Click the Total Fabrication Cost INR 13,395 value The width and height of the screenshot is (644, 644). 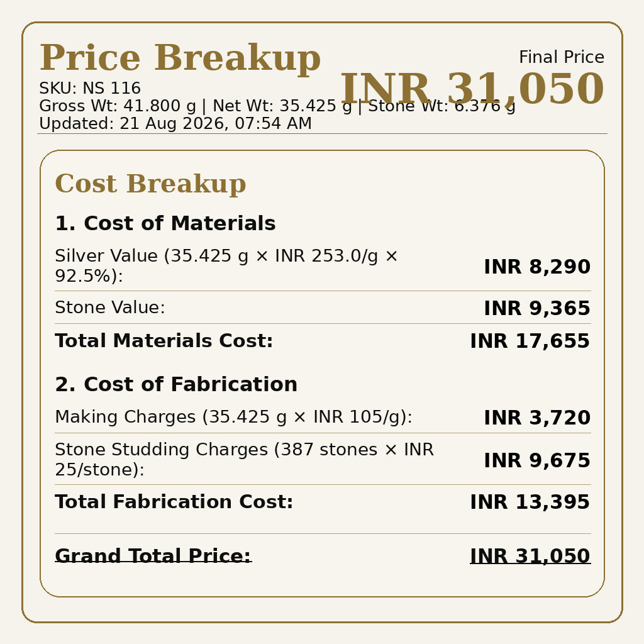point(530,502)
